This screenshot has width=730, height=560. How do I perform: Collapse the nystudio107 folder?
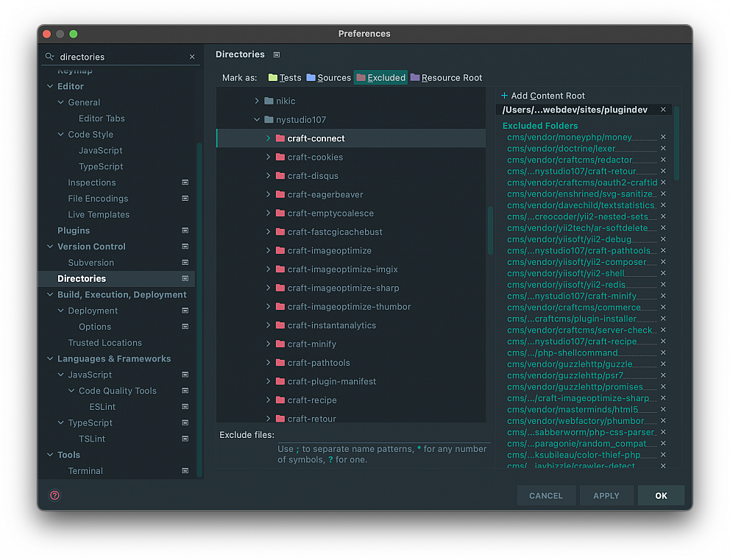pos(257,120)
